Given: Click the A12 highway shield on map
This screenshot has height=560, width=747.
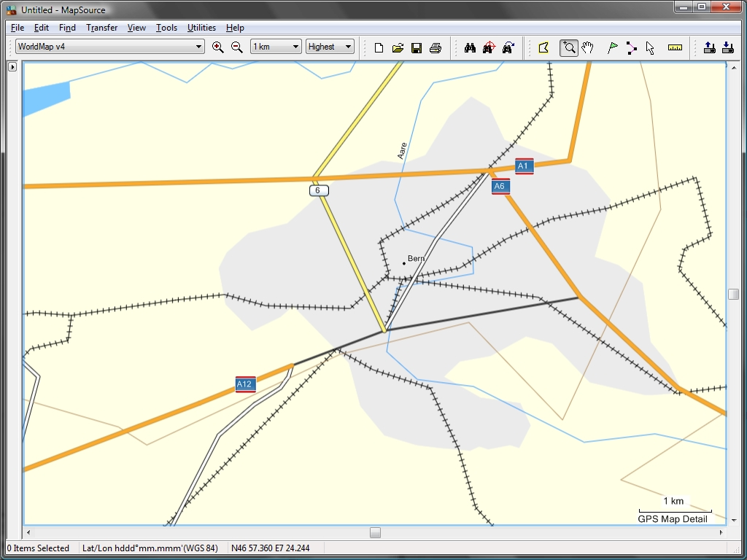Looking at the screenshot, I should tap(245, 384).
